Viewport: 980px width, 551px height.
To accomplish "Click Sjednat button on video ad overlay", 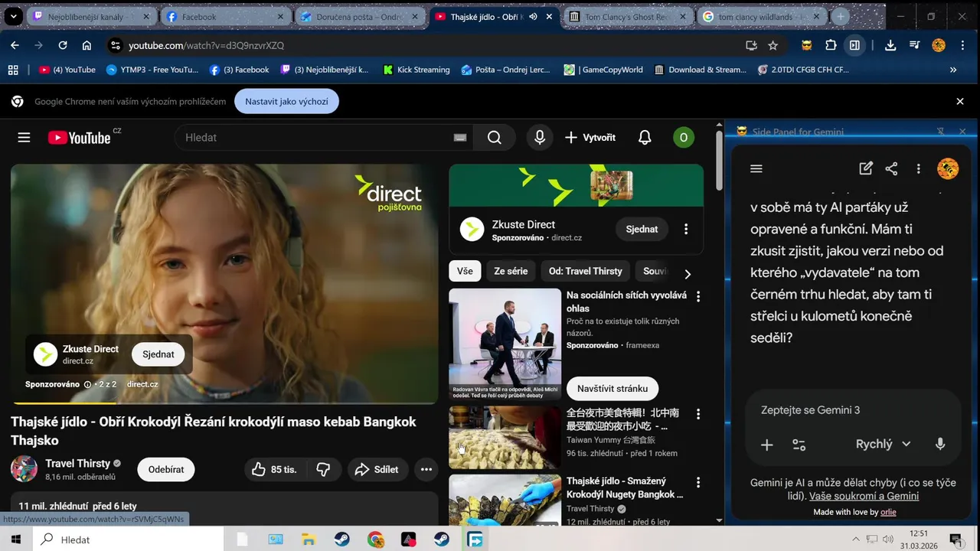I will (x=158, y=354).
